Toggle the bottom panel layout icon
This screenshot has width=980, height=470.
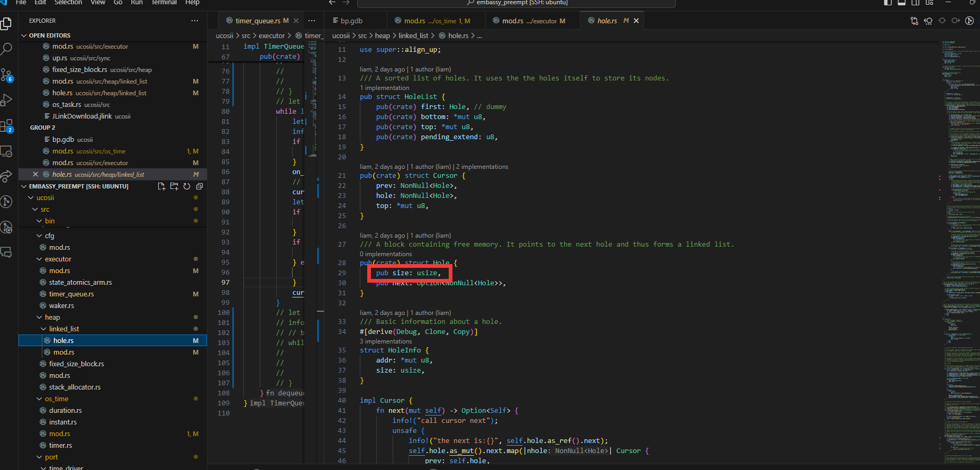(x=902, y=3)
